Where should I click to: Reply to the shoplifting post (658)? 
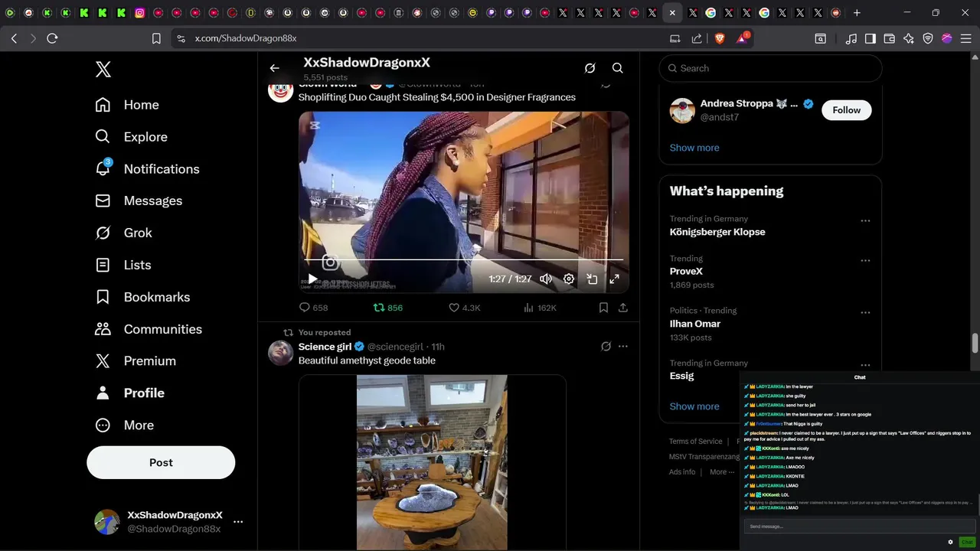click(313, 308)
